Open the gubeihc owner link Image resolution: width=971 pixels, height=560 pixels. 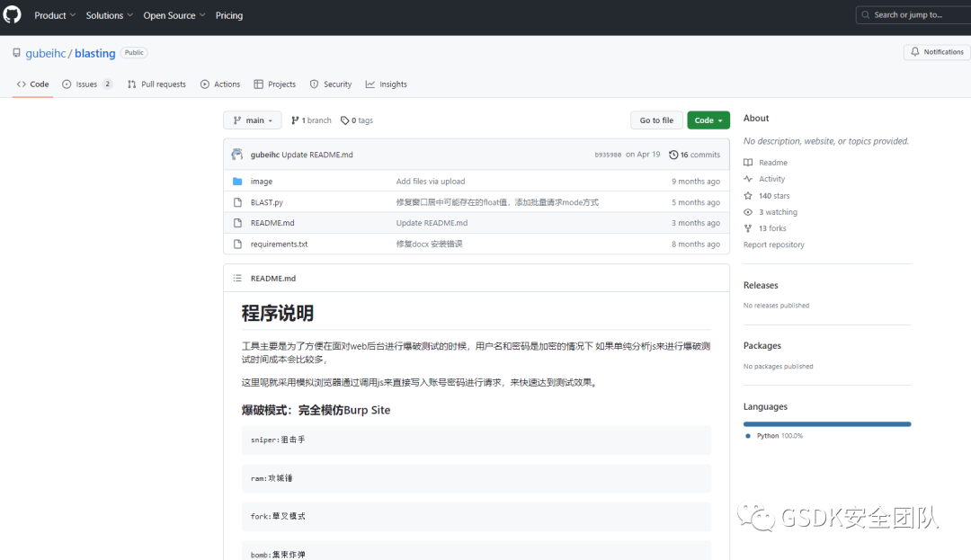(x=45, y=53)
